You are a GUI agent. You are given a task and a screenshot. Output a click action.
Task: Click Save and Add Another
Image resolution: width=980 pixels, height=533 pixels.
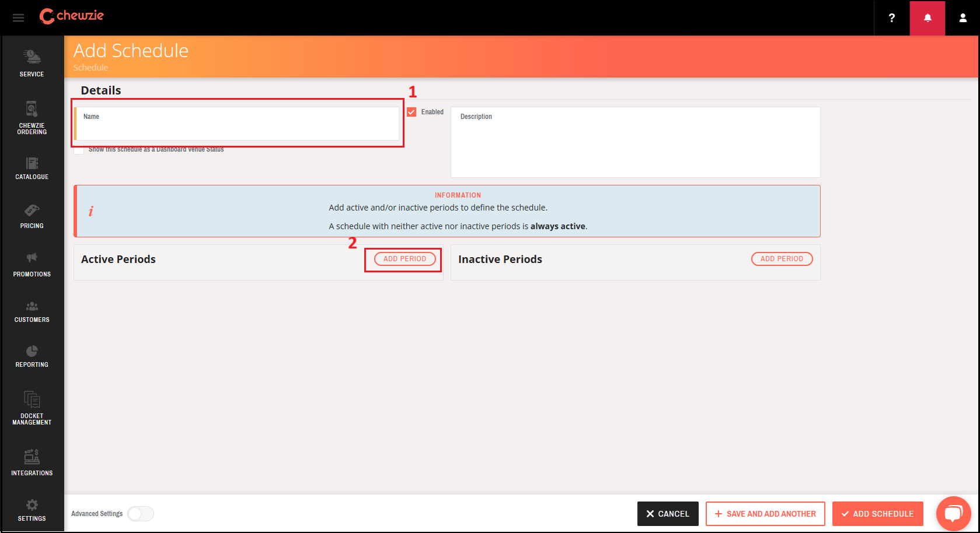coord(765,513)
